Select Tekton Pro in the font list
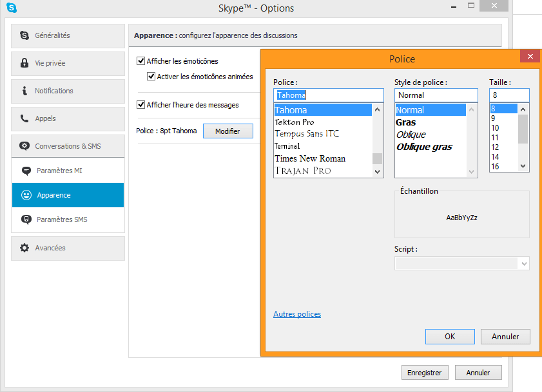 point(323,122)
